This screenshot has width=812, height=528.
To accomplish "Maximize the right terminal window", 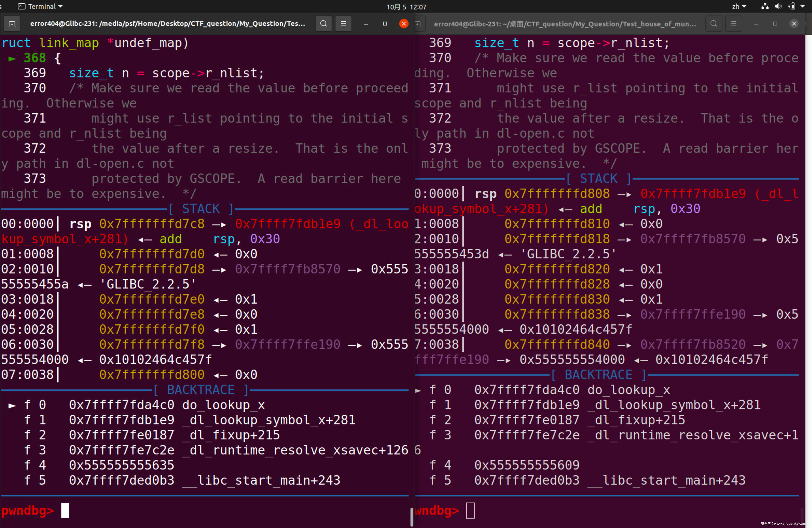I will coord(775,24).
